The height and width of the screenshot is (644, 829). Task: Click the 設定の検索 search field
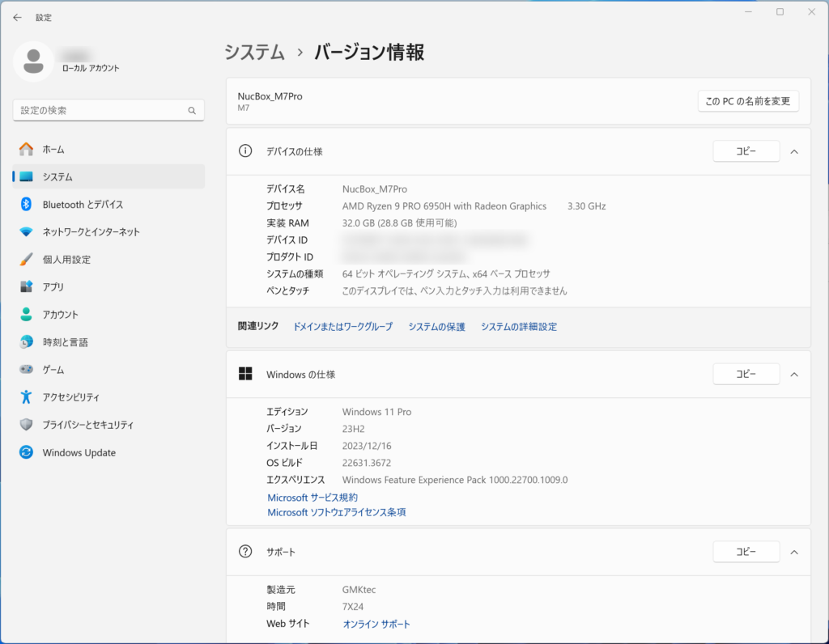108,110
